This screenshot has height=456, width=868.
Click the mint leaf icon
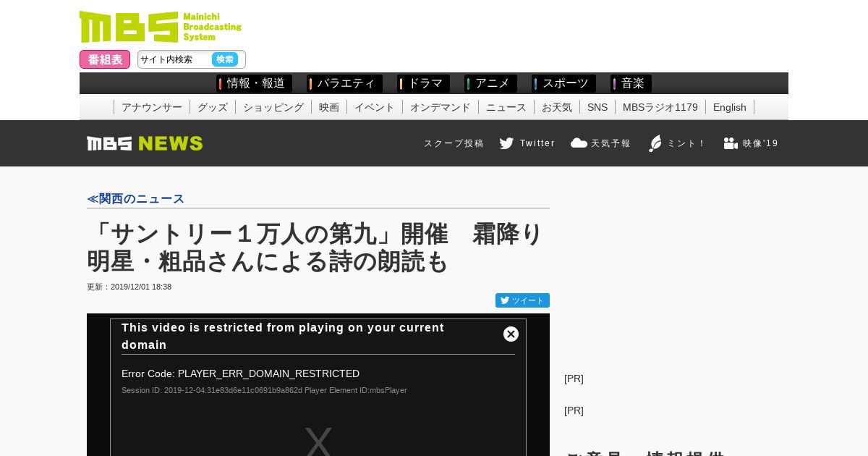point(655,143)
